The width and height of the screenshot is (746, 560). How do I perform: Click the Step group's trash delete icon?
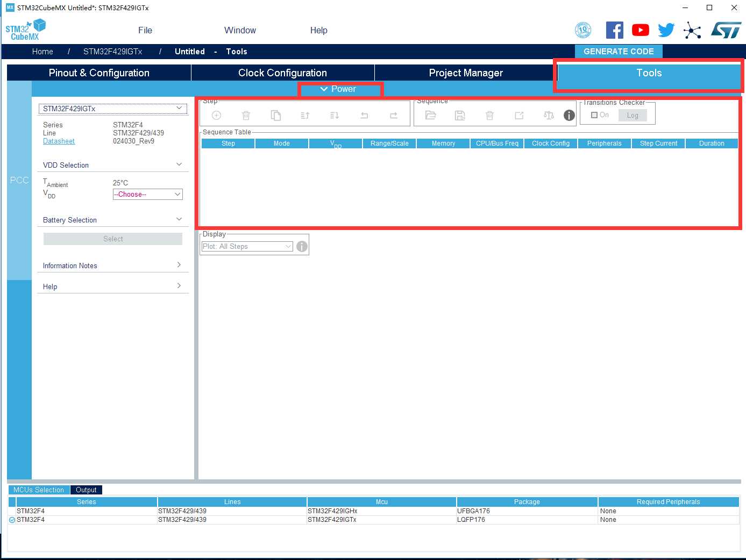pyautogui.click(x=246, y=115)
